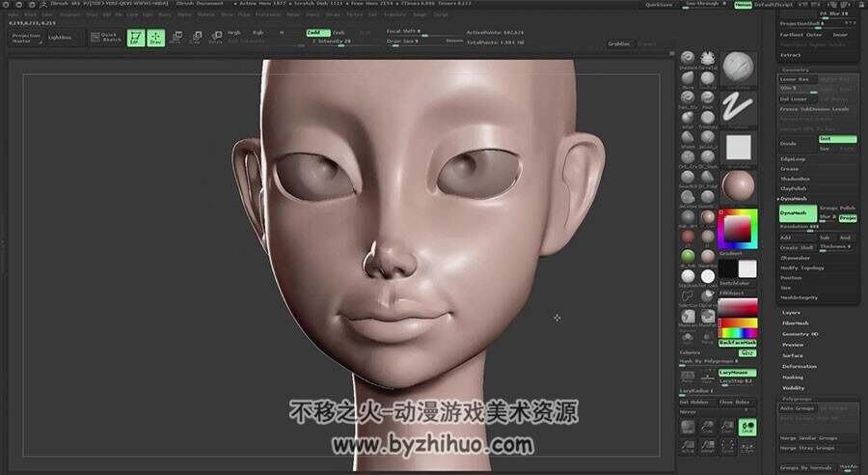Image resolution: width=868 pixels, height=475 pixels.
Task: Enable Zadd mode
Action: click(x=318, y=33)
